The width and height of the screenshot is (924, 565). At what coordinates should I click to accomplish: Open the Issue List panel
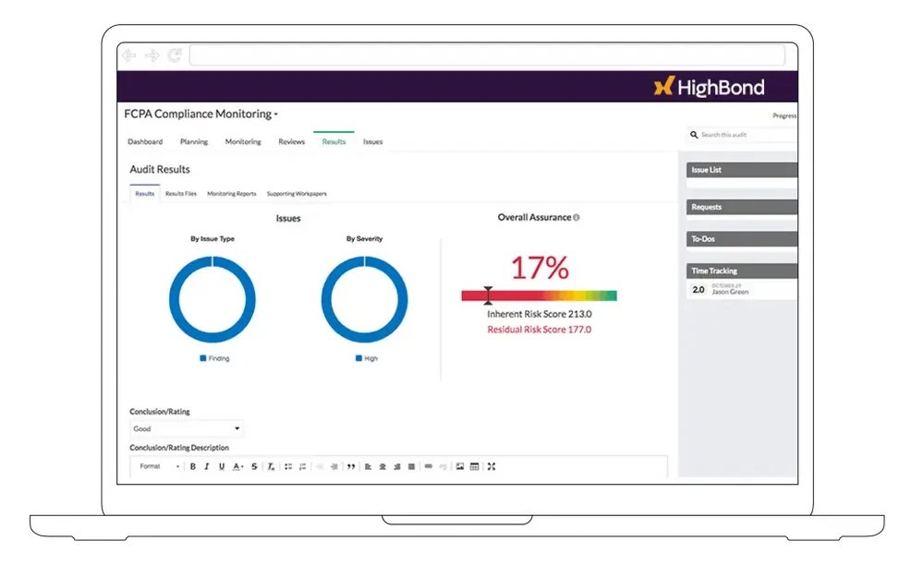pos(742,170)
